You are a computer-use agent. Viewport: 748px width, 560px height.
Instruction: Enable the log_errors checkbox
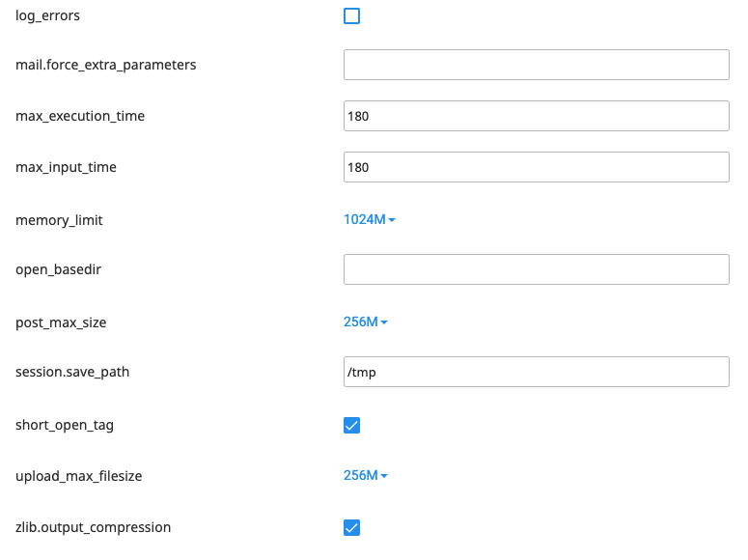point(352,15)
